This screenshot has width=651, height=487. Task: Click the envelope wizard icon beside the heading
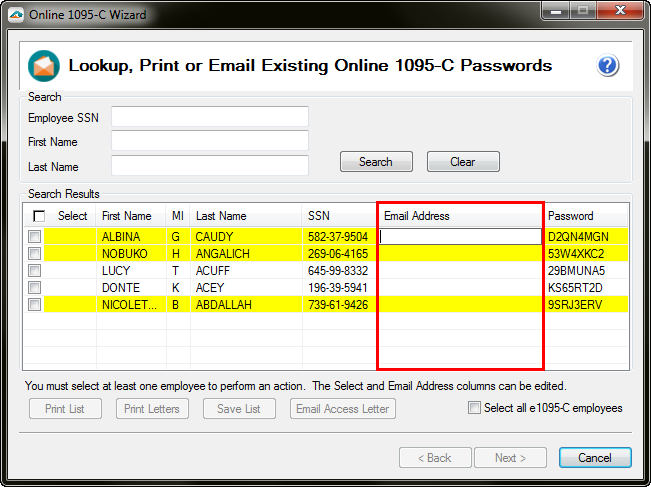pos(44,66)
